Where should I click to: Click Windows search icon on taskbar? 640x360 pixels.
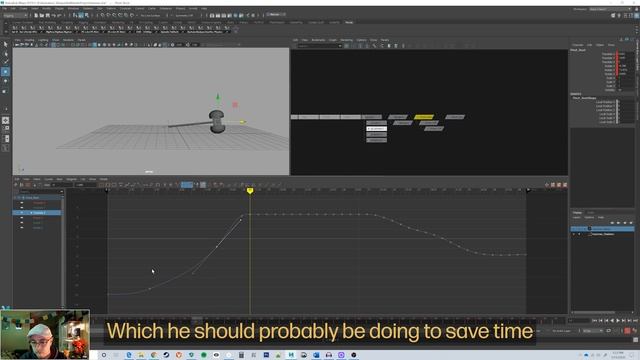coord(104,355)
